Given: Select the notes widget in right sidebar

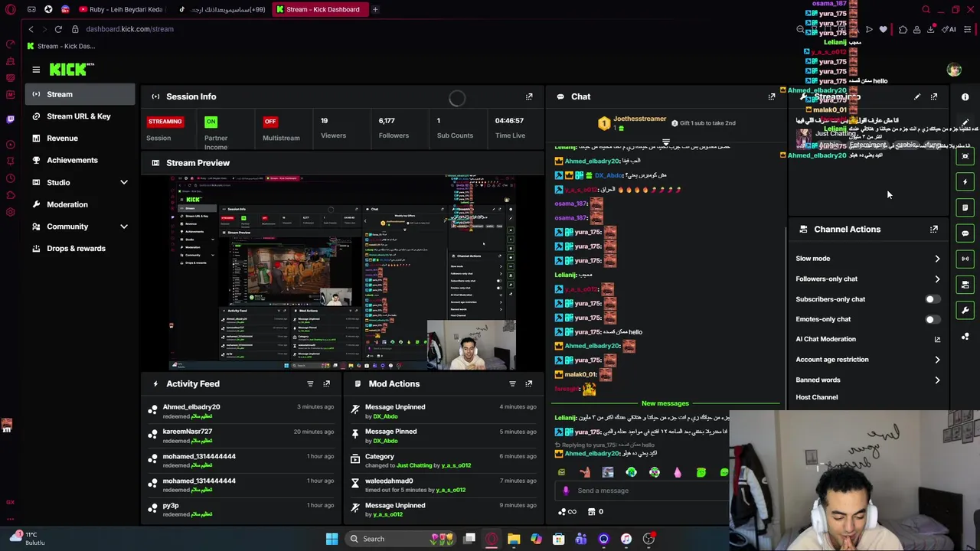Looking at the screenshot, I should [965, 207].
